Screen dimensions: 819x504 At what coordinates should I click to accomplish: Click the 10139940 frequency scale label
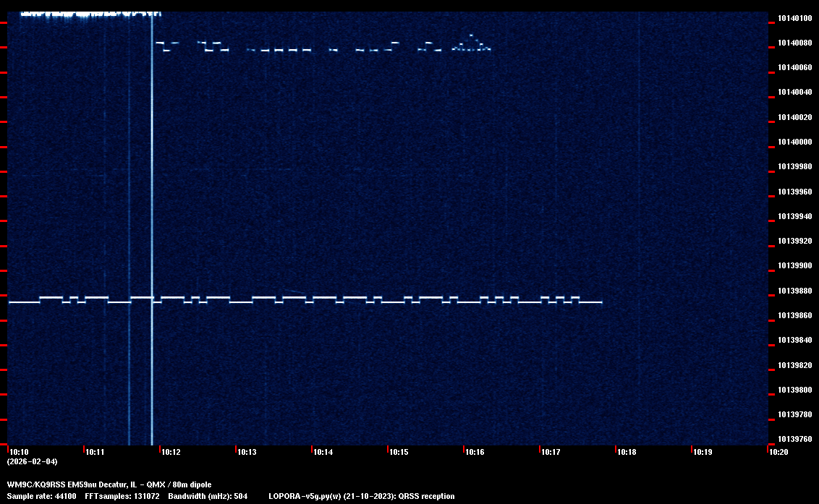(794, 216)
